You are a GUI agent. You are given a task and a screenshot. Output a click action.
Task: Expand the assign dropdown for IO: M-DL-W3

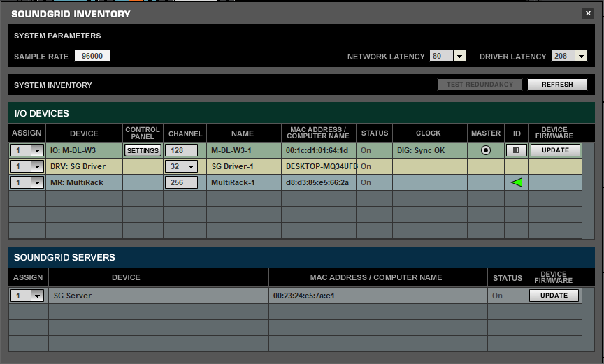coord(35,150)
